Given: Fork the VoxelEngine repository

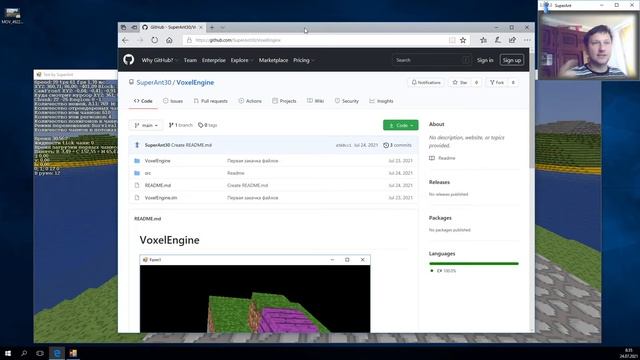Looking at the screenshot, I should tap(497, 82).
